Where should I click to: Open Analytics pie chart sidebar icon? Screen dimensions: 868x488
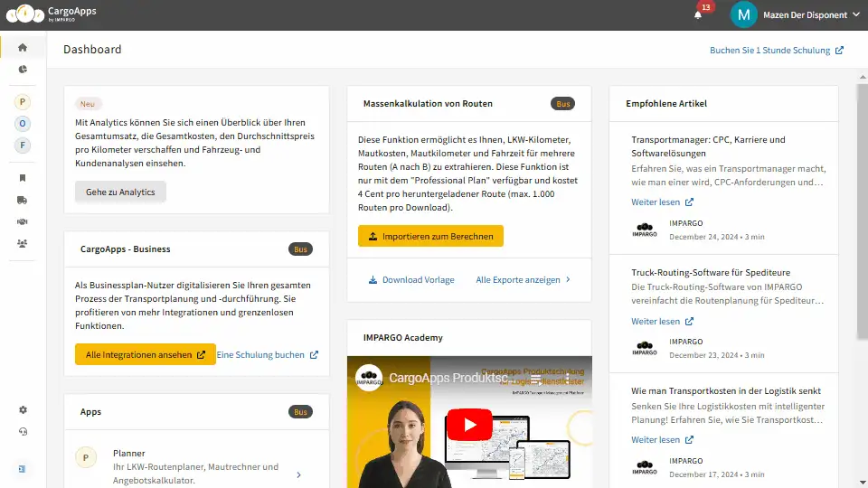[x=22, y=70]
